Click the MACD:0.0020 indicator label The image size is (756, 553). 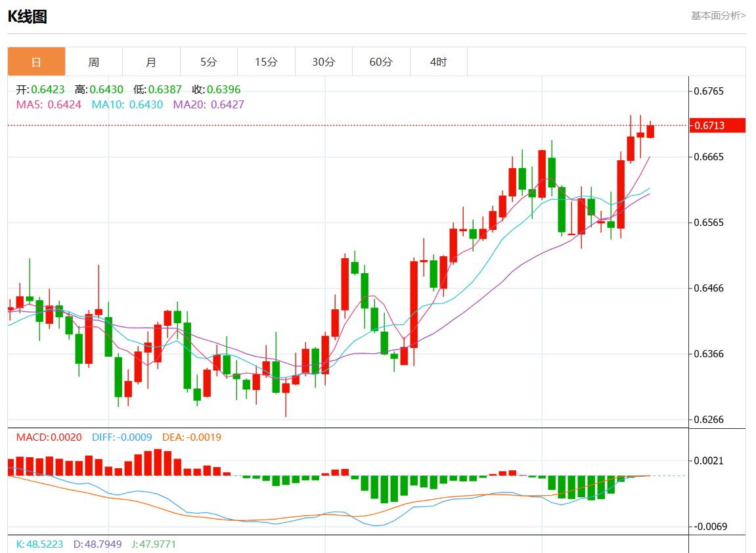pyautogui.click(x=49, y=437)
